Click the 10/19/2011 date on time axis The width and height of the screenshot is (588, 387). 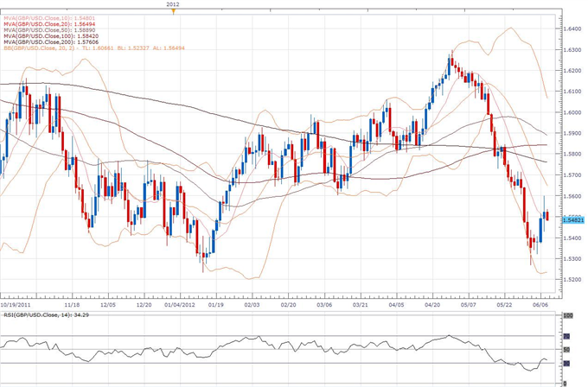[x=17, y=304]
